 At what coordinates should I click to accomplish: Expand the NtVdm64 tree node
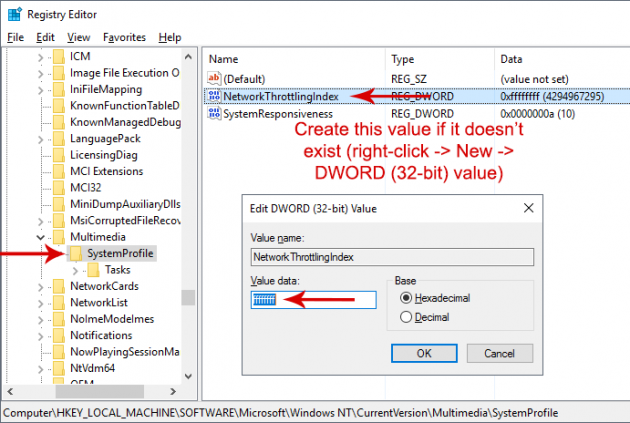coord(40,369)
